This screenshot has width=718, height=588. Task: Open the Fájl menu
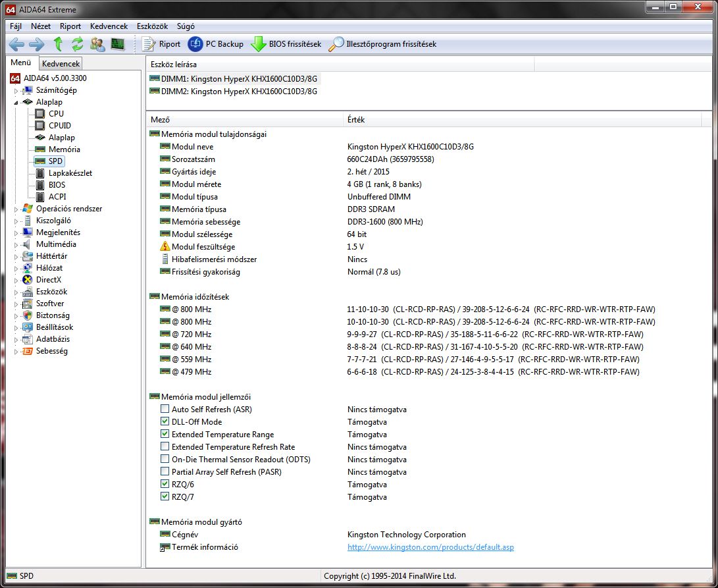tap(16, 26)
